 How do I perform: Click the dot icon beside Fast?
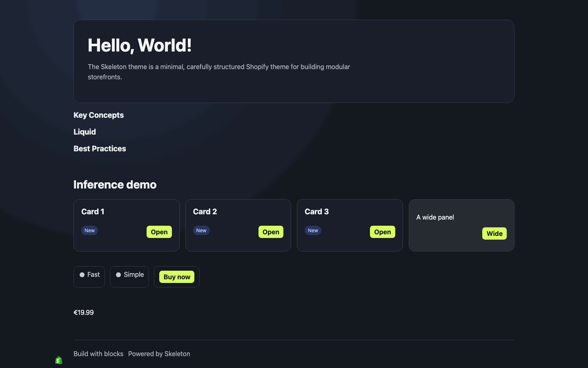click(82, 275)
